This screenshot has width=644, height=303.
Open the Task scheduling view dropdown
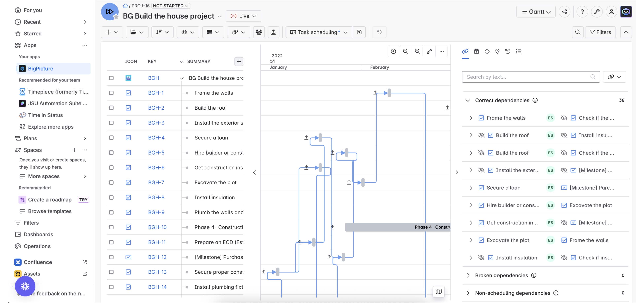tap(319, 32)
